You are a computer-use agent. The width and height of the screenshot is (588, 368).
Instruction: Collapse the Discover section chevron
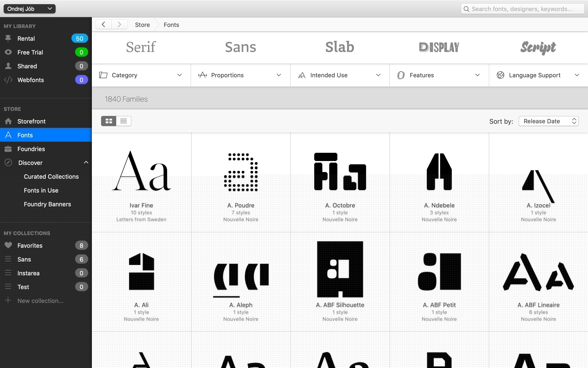pos(86,162)
